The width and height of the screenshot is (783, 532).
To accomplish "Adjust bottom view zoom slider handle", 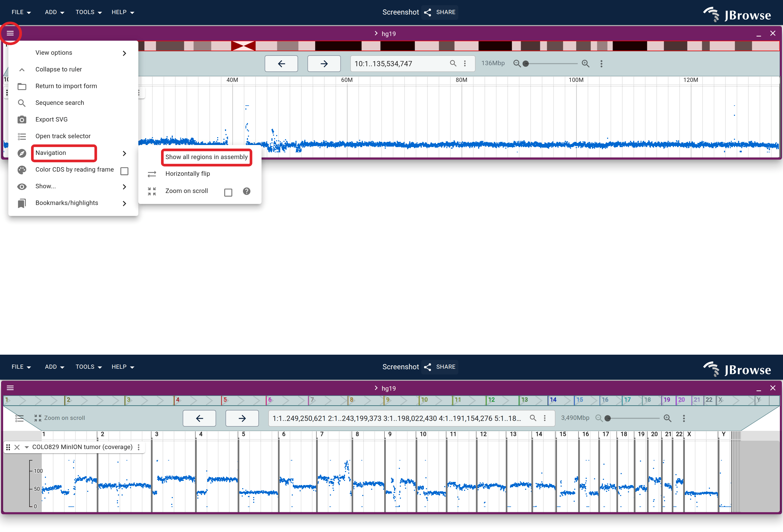I will (x=608, y=418).
